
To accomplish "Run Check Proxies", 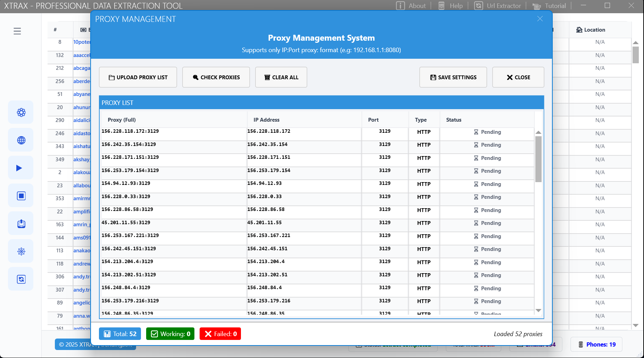I will tap(216, 77).
